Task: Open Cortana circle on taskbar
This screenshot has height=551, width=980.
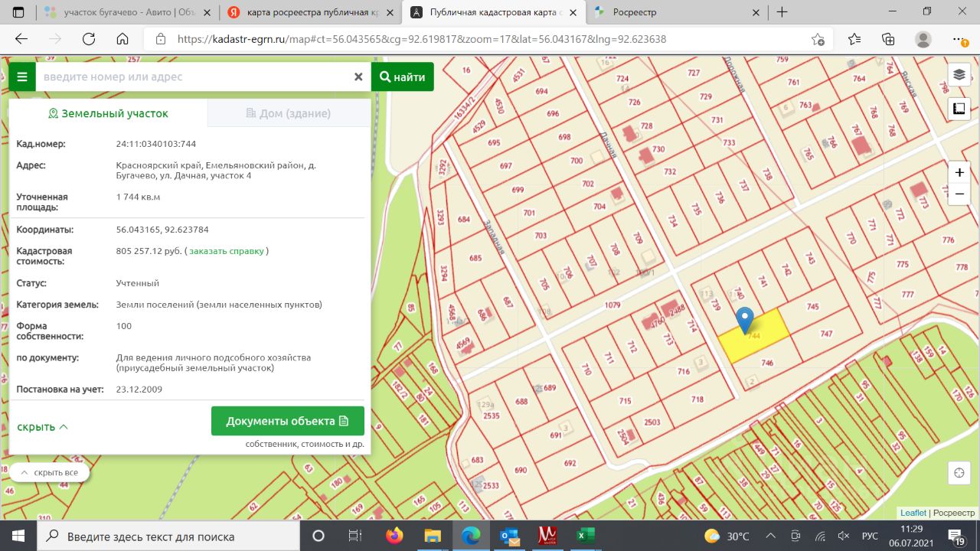Action: (318, 536)
